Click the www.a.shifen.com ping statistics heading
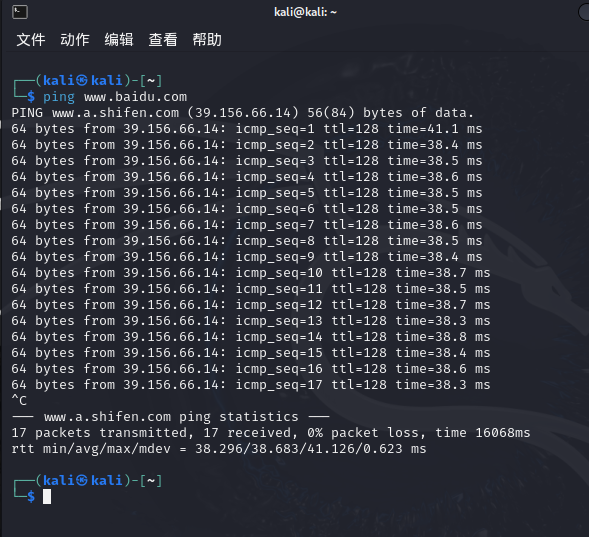The height and width of the screenshot is (537, 589). tap(171, 417)
